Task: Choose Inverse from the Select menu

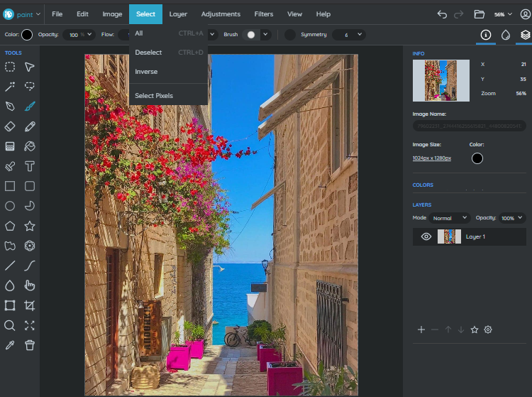Action: tap(147, 72)
